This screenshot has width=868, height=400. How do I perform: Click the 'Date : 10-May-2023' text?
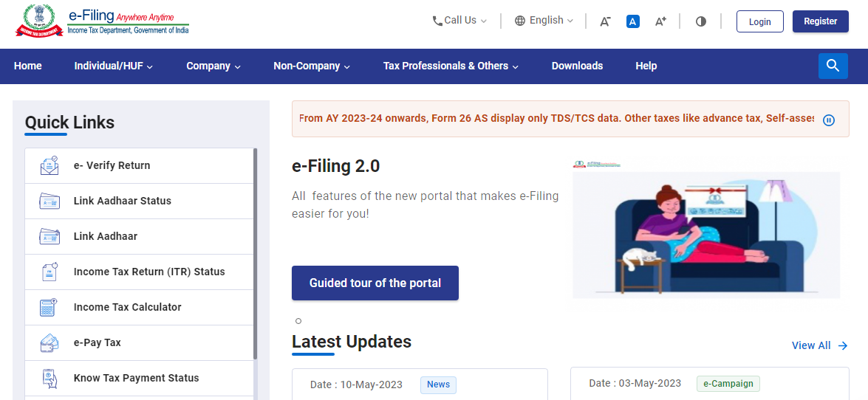click(357, 385)
